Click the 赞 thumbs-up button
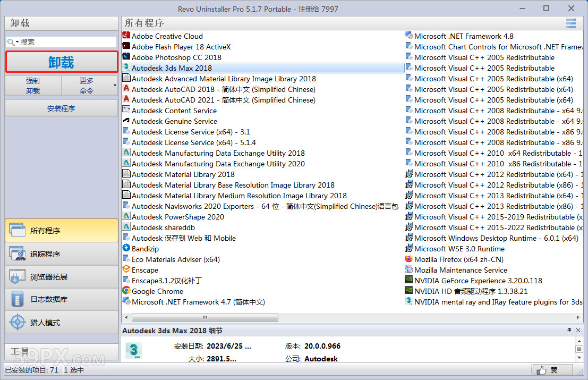588x380 pixels. [552, 370]
